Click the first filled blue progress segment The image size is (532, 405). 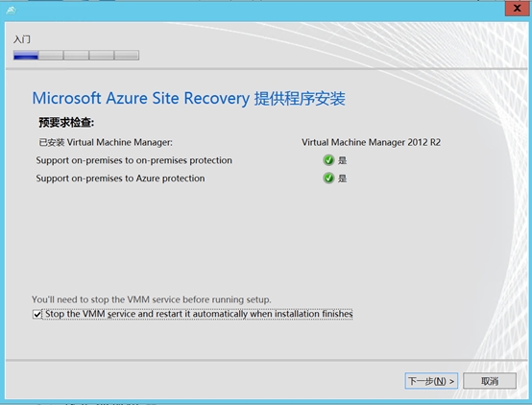(x=26, y=56)
